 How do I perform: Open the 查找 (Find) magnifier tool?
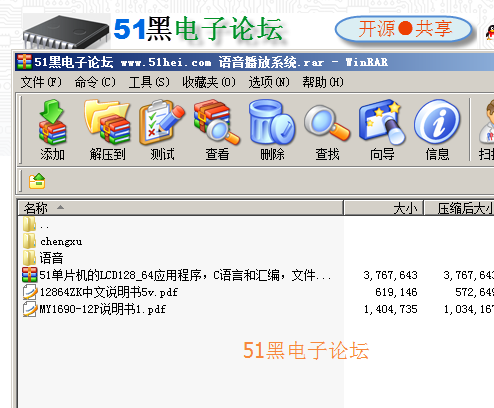327,130
